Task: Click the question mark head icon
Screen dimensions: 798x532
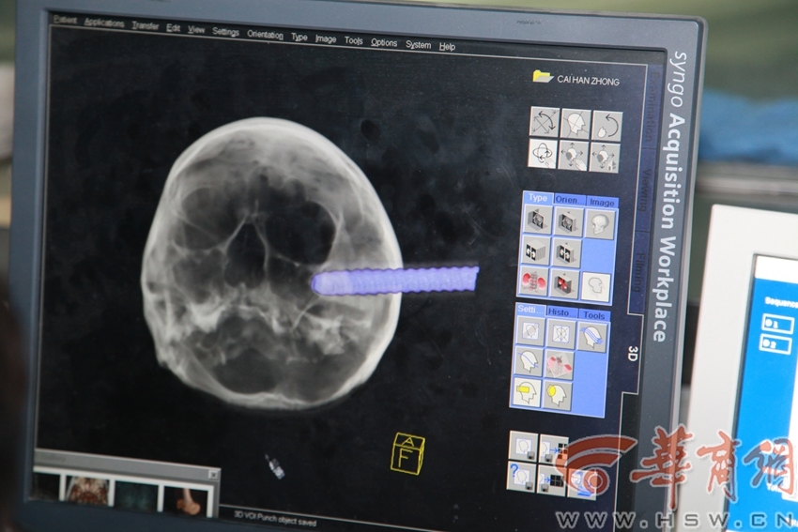Action: tap(521, 477)
